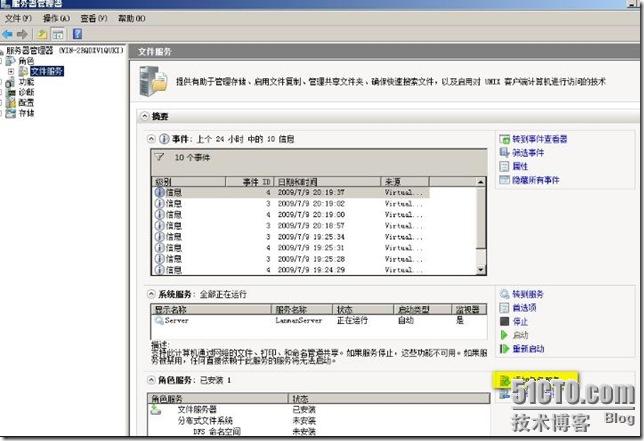Click 重新启动 service link

click(x=528, y=349)
